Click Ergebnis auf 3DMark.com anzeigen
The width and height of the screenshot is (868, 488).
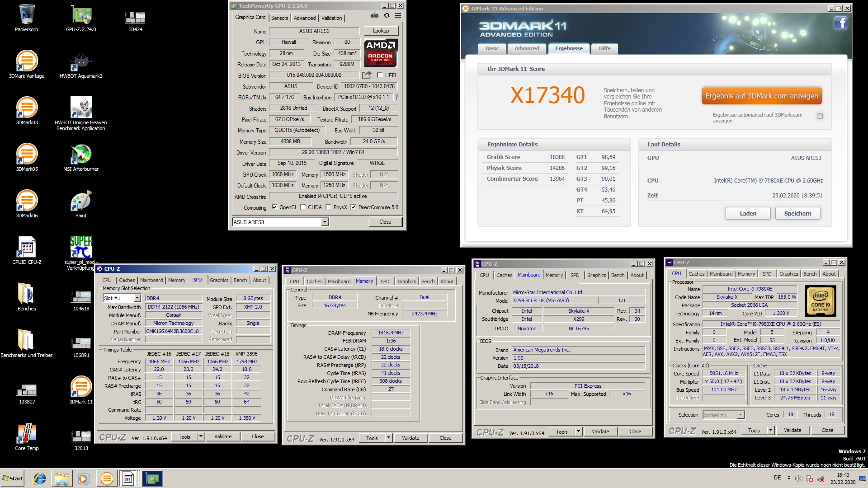[x=762, y=96]
